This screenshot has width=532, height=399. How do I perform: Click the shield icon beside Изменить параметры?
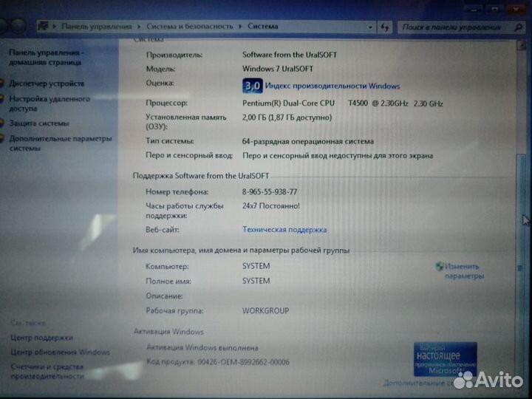[440, 266]
